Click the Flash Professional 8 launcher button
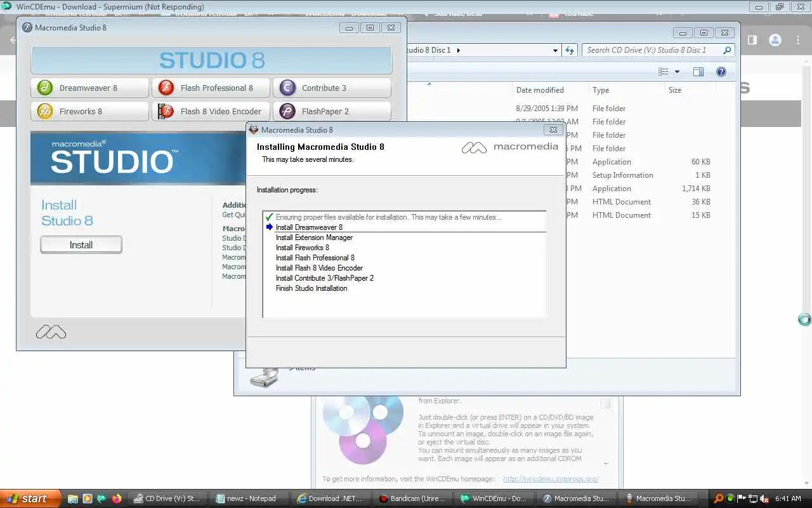The width and height of the screenshot is (812, 508). pyautogui.click(x=211, y=88)
